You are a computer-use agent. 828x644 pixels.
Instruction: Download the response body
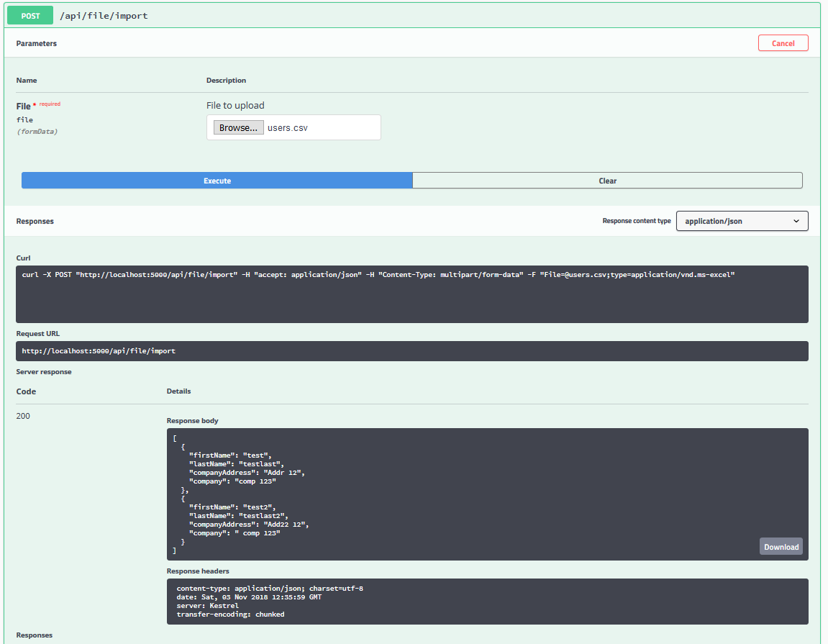(x=781, y=547)
